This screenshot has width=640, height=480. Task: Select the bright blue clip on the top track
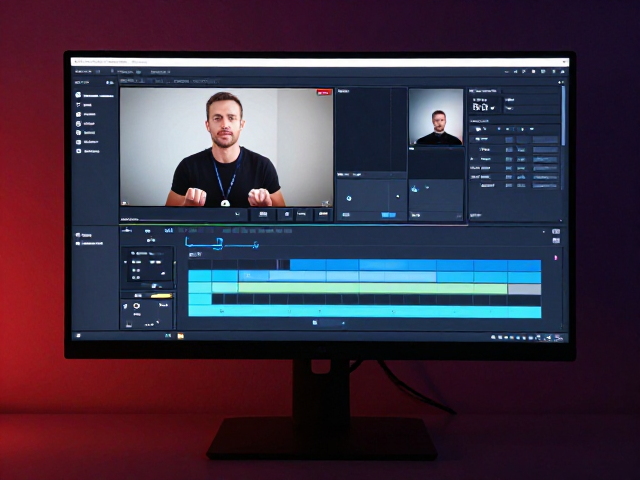[415, 265]
